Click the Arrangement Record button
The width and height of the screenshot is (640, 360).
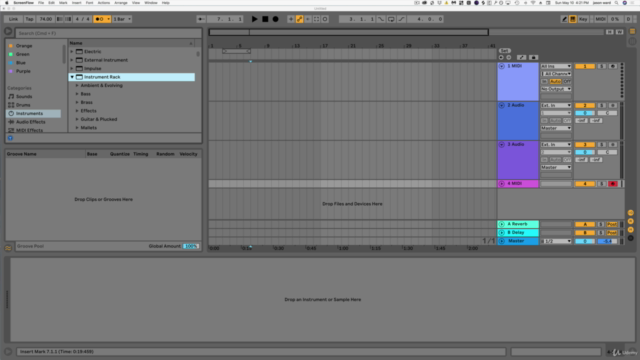point(276,19)
